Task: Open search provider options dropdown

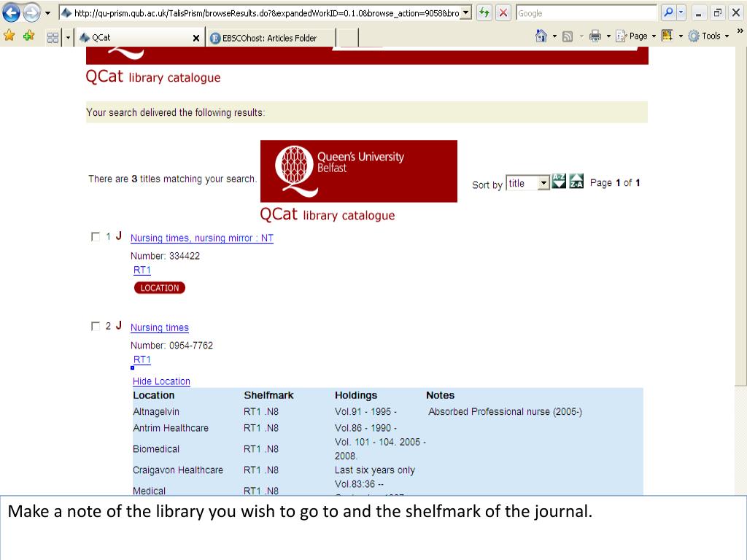Action: point(681,13)
